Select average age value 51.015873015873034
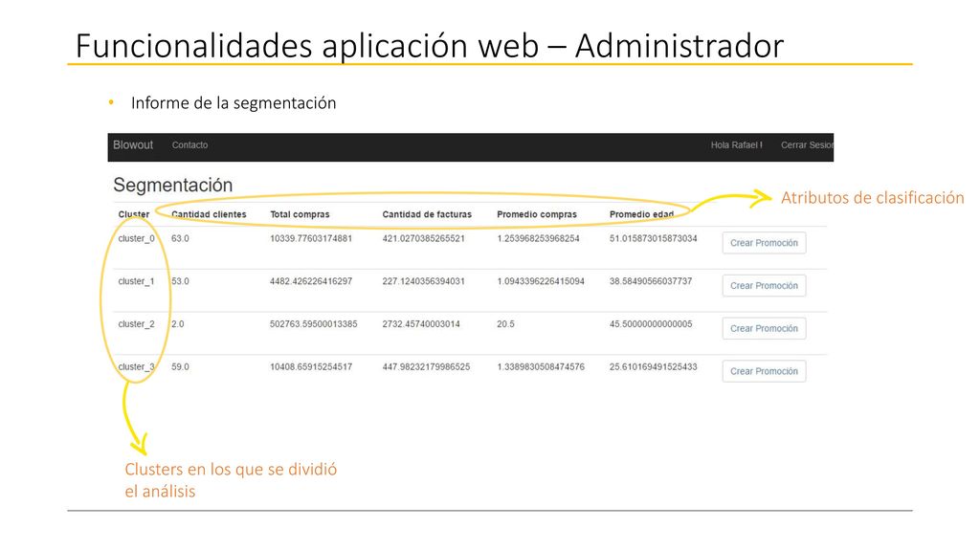 pyautogui.click(x=653, y=238)
